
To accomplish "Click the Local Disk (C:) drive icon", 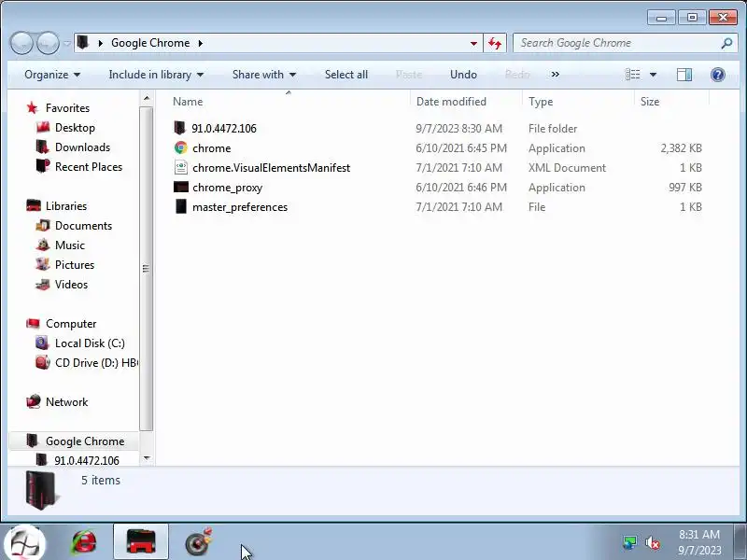I will point(42,343).
